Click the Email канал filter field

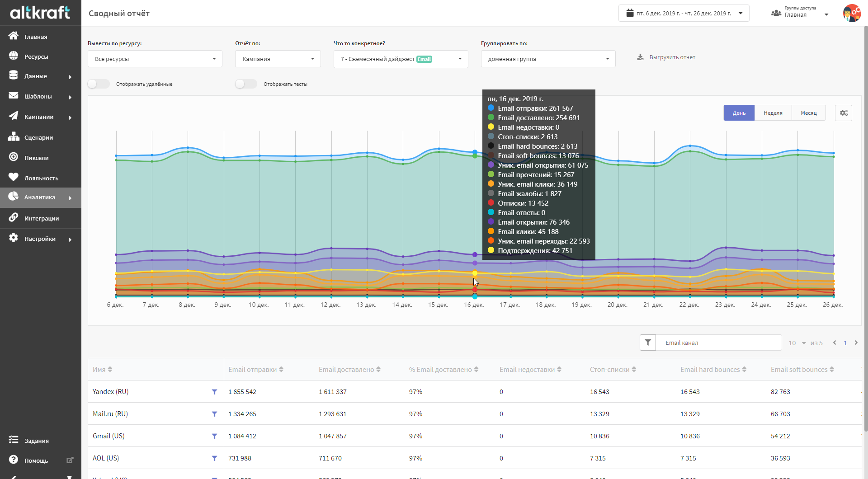(719, 343)
